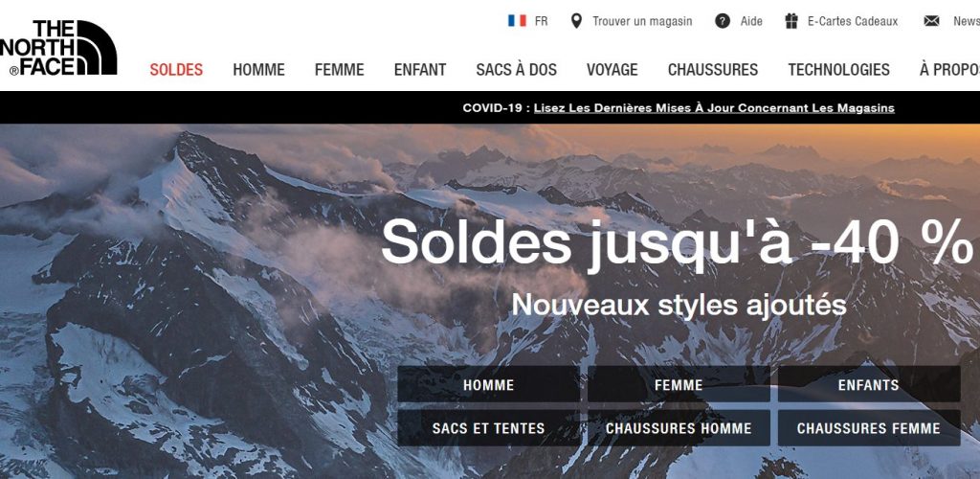This screenshot has height=479, width=980.
Task: Shop the CHAUSSURES HOMME sale button
Action: pyautogui.click(x=679, y=428)
